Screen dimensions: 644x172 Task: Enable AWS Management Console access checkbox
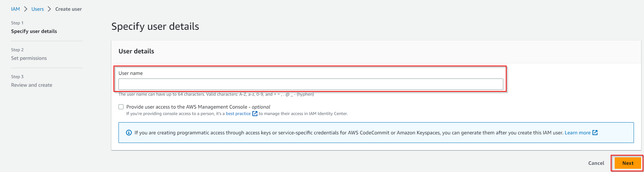click(x=121, y=107)
